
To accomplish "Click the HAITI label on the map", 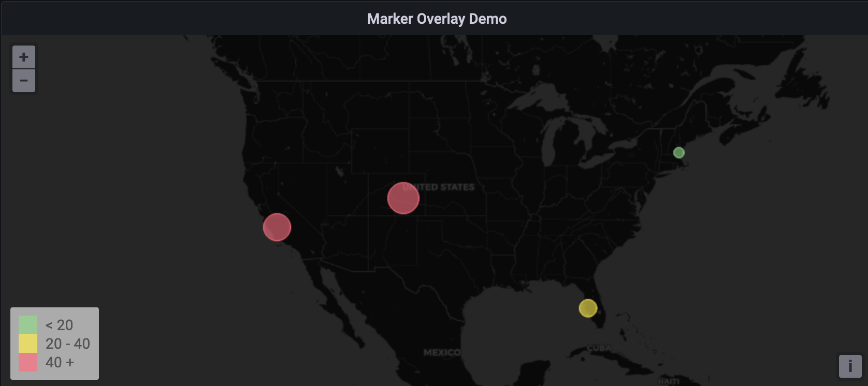I will pos(668,381).
